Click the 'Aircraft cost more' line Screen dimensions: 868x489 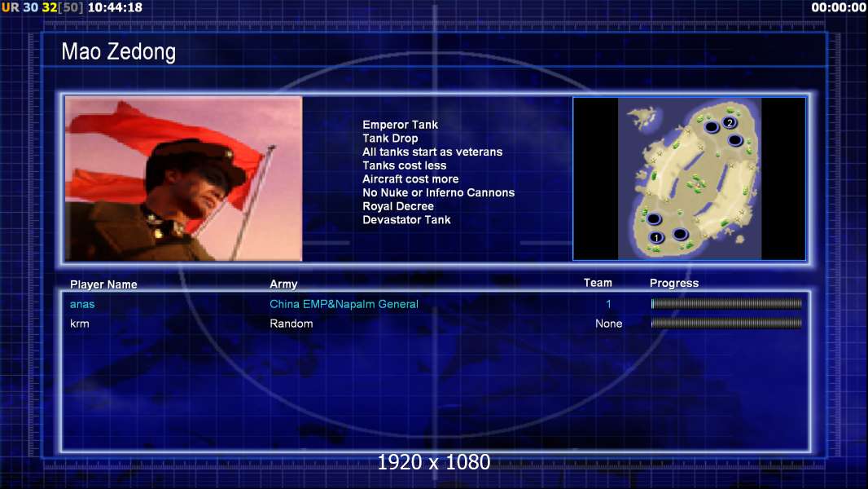tap(410, 178)
